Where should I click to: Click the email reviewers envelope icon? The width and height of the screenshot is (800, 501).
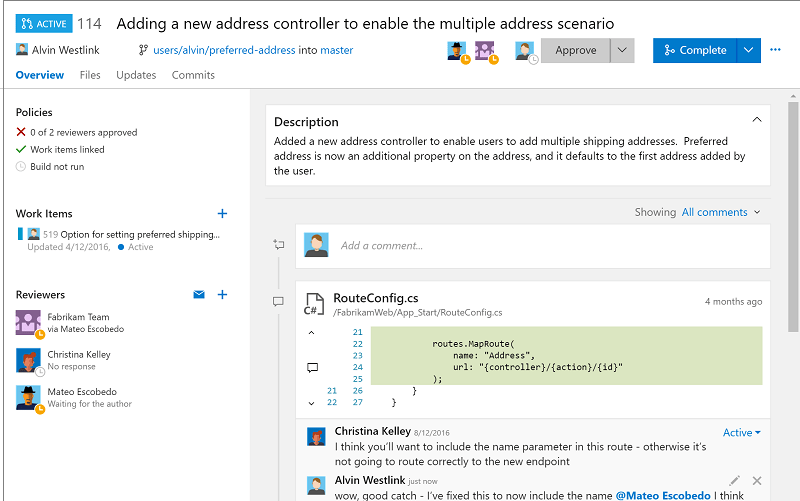(199, 295)
